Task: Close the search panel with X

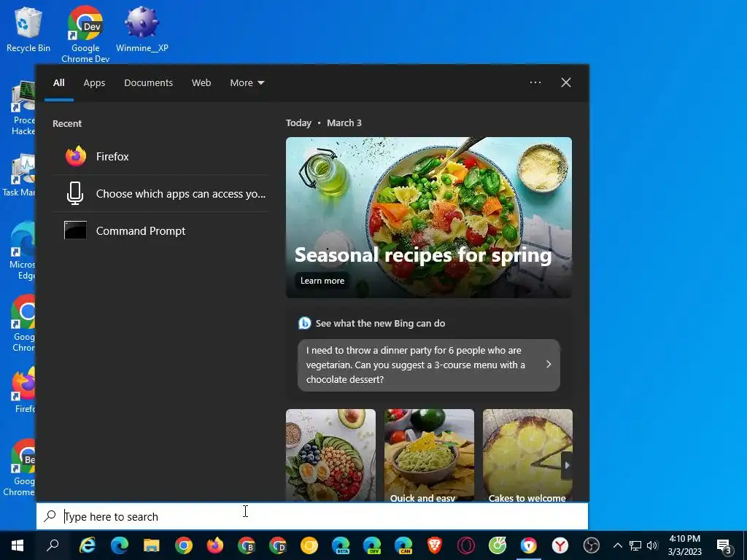Action: click(x=566, y=82)
